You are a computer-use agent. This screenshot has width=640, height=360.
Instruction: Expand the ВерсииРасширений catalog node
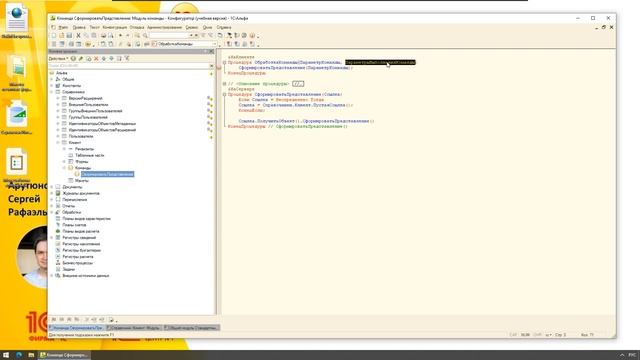pos(58,98)
